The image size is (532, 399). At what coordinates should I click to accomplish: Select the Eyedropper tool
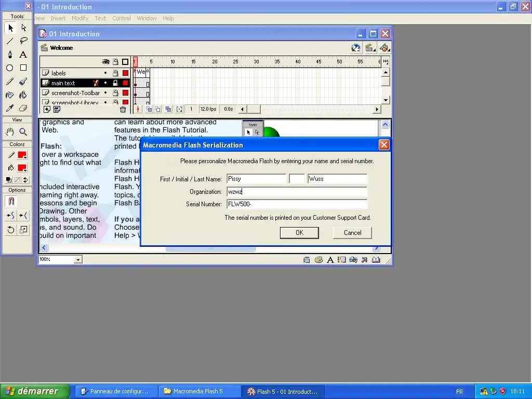pyautogui.click(x=10, y=108)
